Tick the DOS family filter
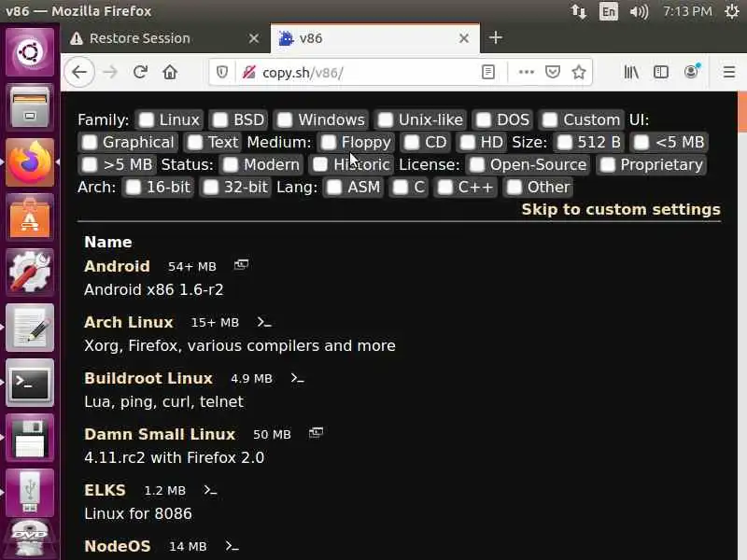 [x=484, y=120]
